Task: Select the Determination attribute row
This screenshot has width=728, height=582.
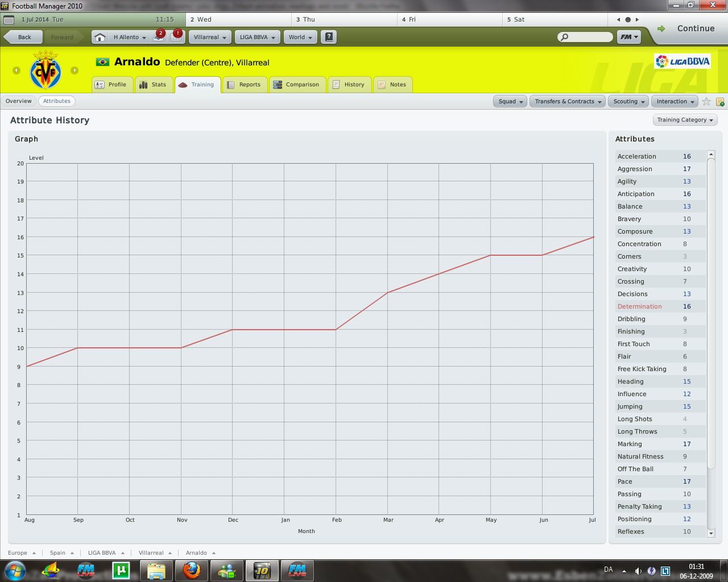Action: 660,306
